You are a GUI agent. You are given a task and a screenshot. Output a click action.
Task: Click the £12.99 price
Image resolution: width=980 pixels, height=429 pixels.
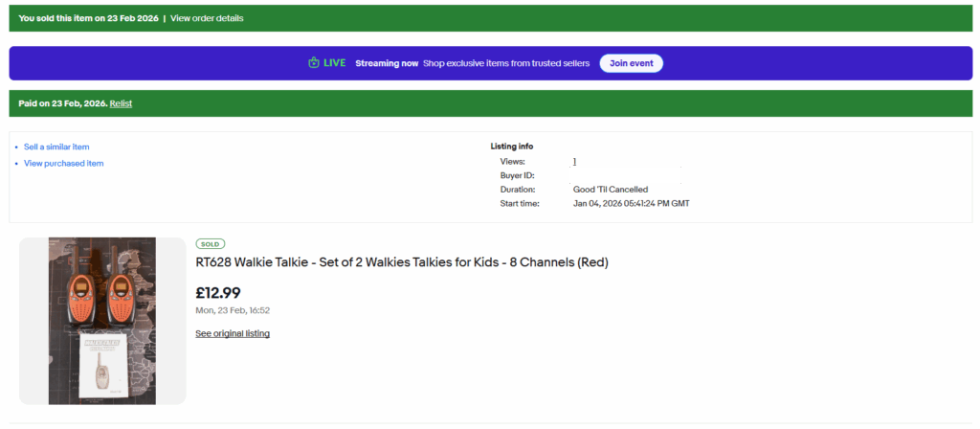(x=217, y=293)
